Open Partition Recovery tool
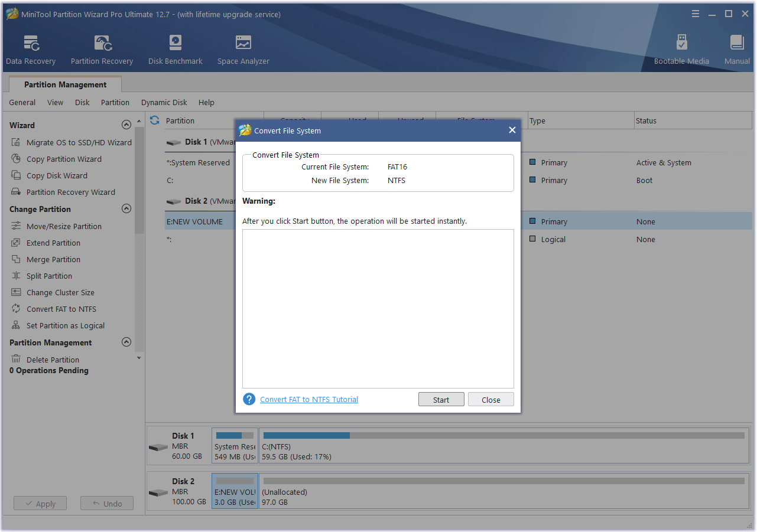The height and width of the screenshot is (532, 757). [x=102, y=50]
